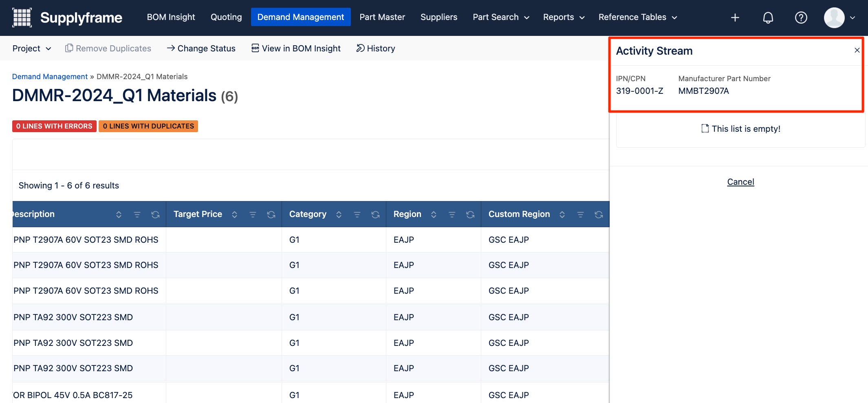This screenshot has width=868, height=403.
Task: Open the Suppliers tab
Action: [x=439, y=17]
